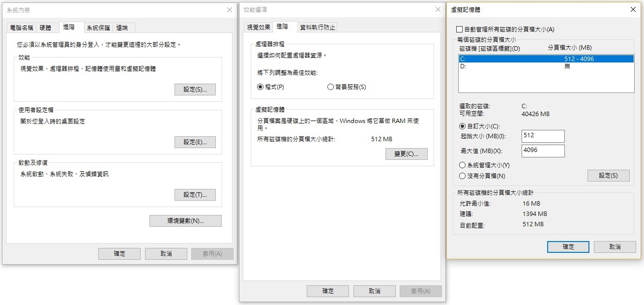Screen dimensions: 644x305
Task: Open the 資料執行防止 tab
Action: click(318, 28)
